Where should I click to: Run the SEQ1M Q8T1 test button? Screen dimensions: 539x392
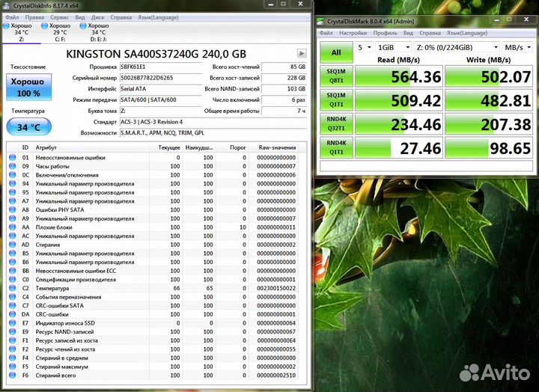point(336,76)
